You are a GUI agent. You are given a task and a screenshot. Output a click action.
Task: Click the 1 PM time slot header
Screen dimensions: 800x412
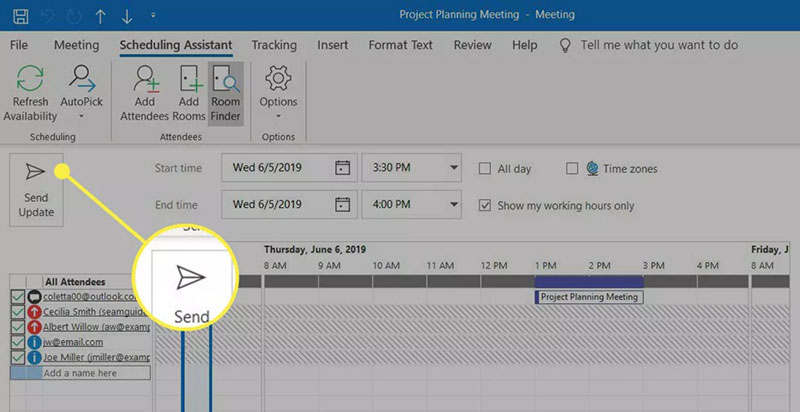click(x=545, y=266)
